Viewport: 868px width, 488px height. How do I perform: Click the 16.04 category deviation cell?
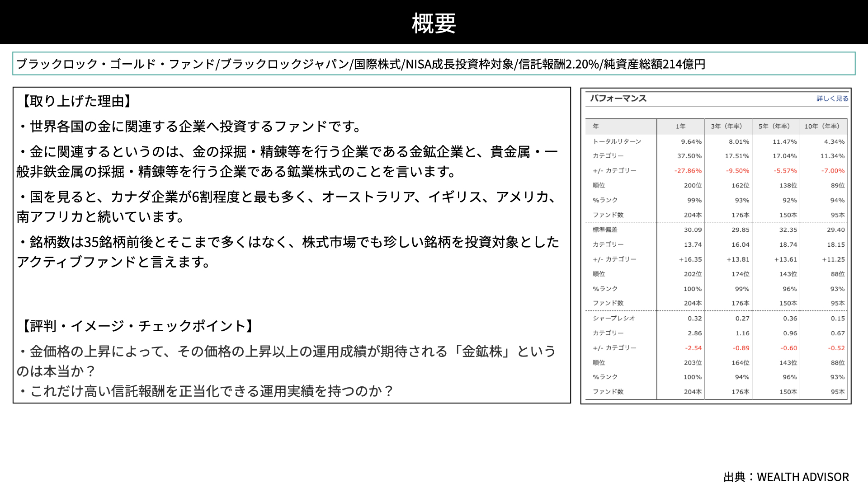741,244
